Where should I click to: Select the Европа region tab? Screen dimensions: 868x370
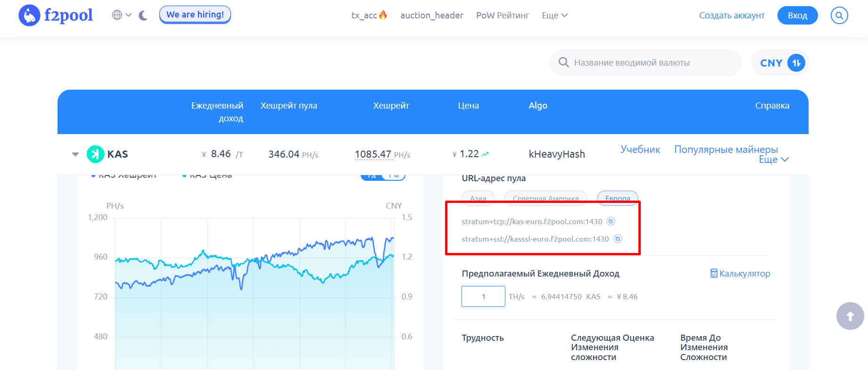[x=618, y=198]
